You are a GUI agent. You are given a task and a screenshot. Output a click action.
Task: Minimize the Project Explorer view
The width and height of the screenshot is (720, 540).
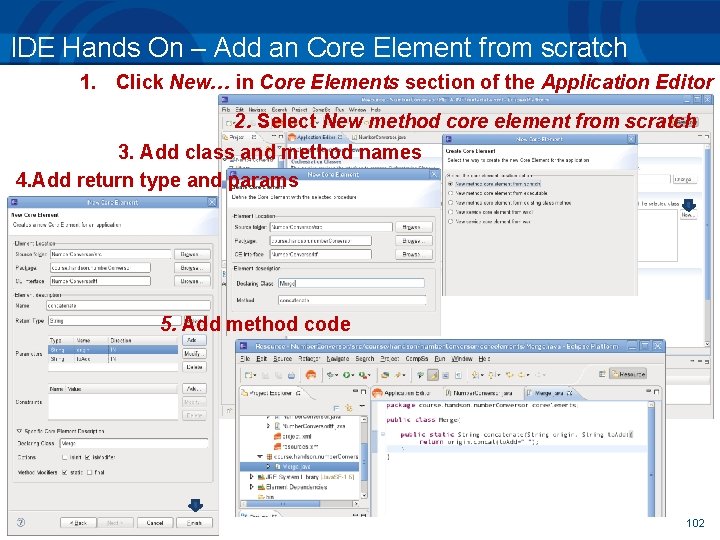[355, 392]
